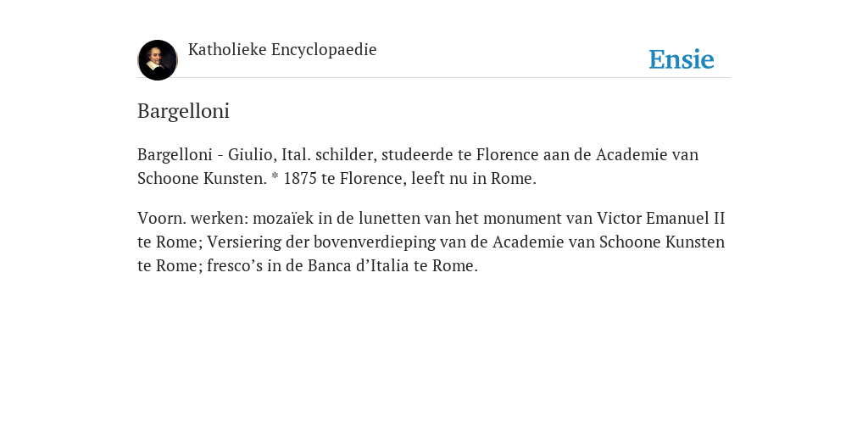Open the Ensie logo link

point(682,59)
